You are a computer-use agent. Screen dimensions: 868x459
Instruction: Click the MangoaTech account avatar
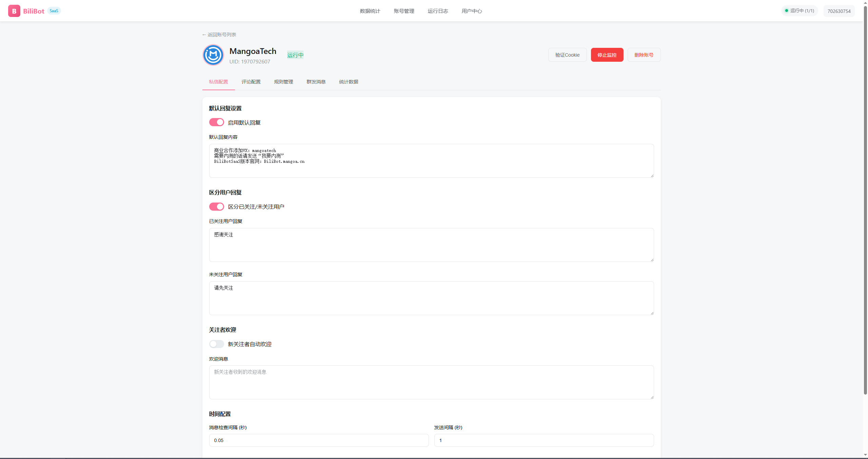tap(213, 55)
